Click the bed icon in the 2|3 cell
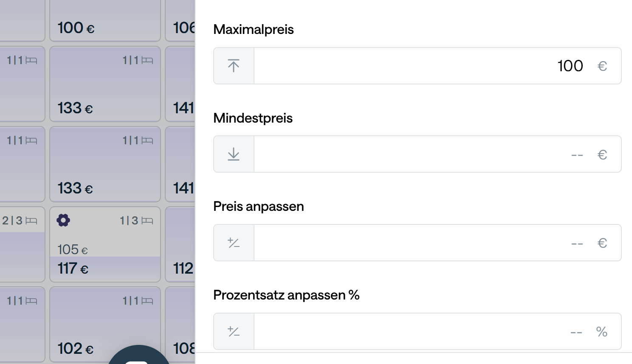 [x=31, y=221]
